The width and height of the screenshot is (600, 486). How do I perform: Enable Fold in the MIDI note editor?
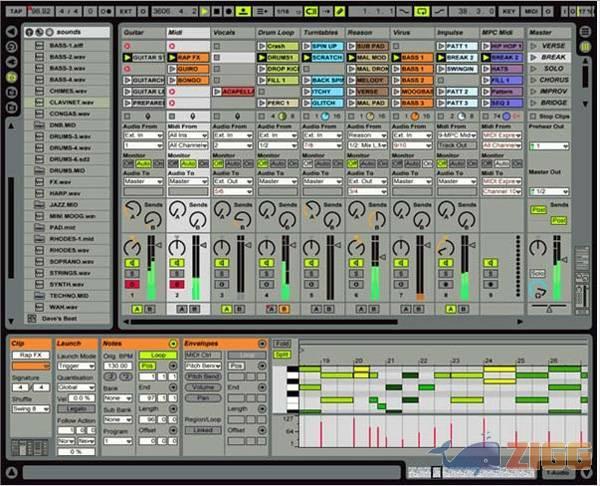coord(282,343)
